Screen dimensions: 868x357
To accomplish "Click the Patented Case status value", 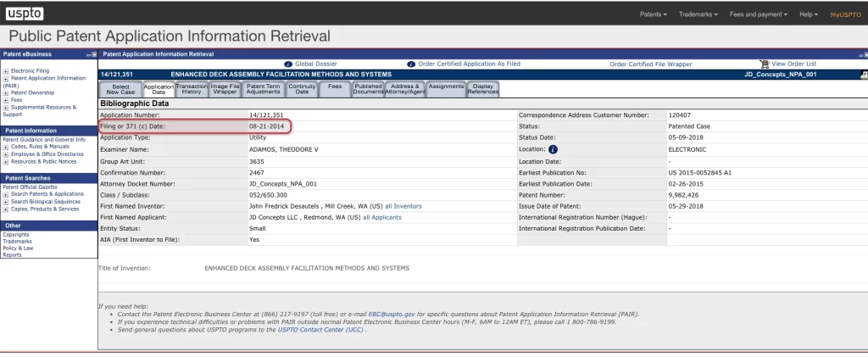I will [x=689, y=126].
